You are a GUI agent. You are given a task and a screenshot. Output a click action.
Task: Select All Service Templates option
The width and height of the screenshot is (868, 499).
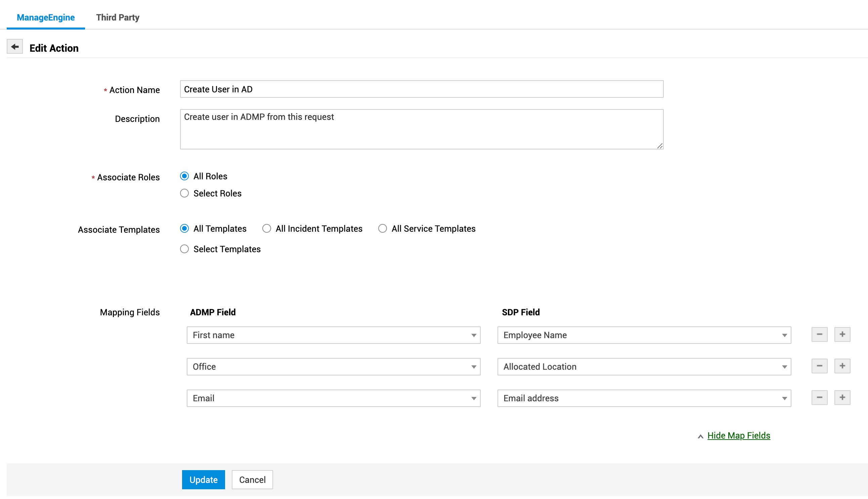382,229
